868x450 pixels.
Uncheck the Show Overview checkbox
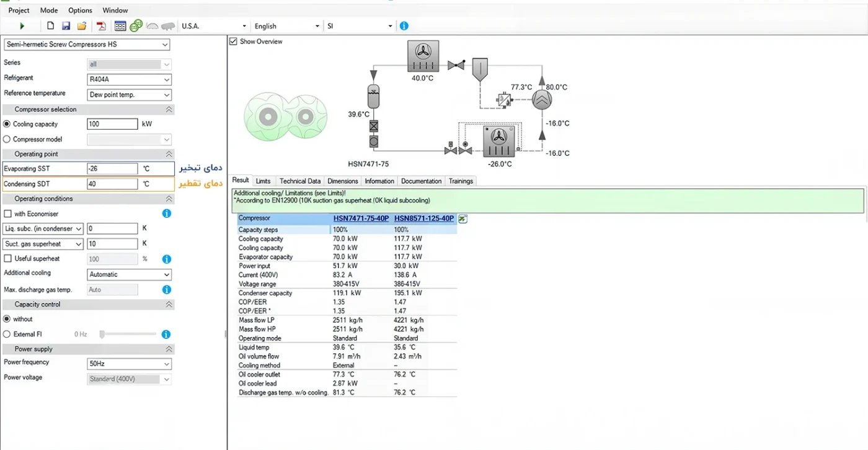233,42
